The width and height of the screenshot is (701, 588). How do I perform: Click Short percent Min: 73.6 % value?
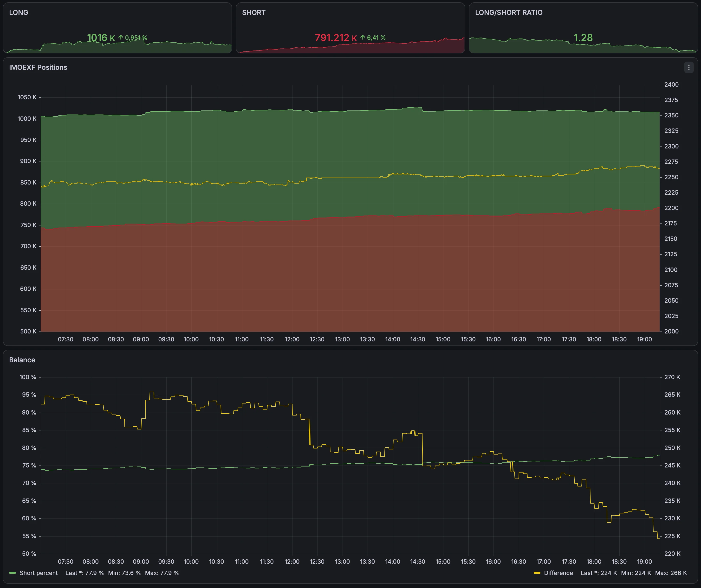pyautogui.click(x=124, y=573)
